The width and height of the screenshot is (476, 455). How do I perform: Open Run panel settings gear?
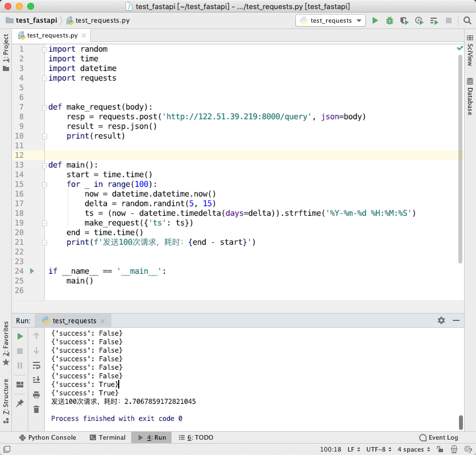point(441,320)
